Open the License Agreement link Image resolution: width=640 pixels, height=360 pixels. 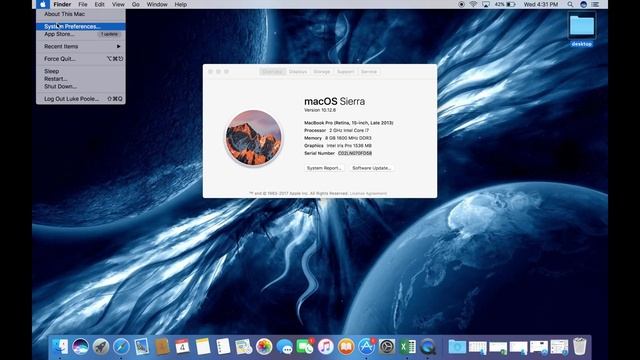[x=368, y=193]
